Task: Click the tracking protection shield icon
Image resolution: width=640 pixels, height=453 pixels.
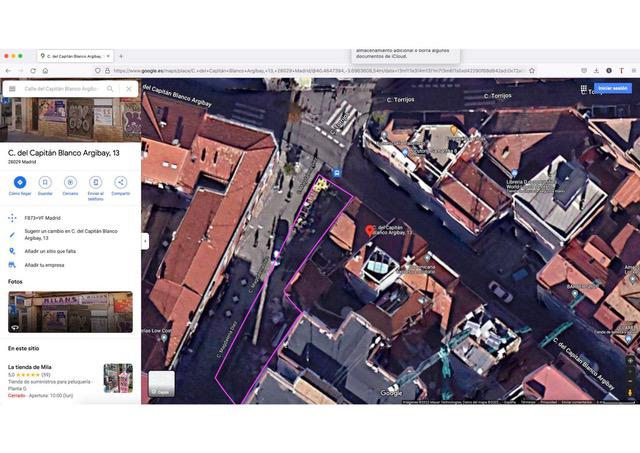Action: tap(98, 71)
